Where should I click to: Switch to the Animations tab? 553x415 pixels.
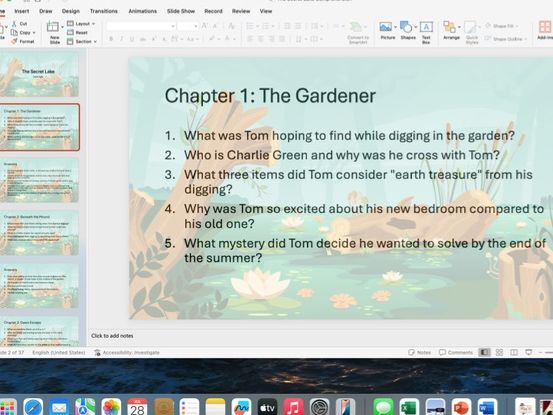[x=142, y=11]
